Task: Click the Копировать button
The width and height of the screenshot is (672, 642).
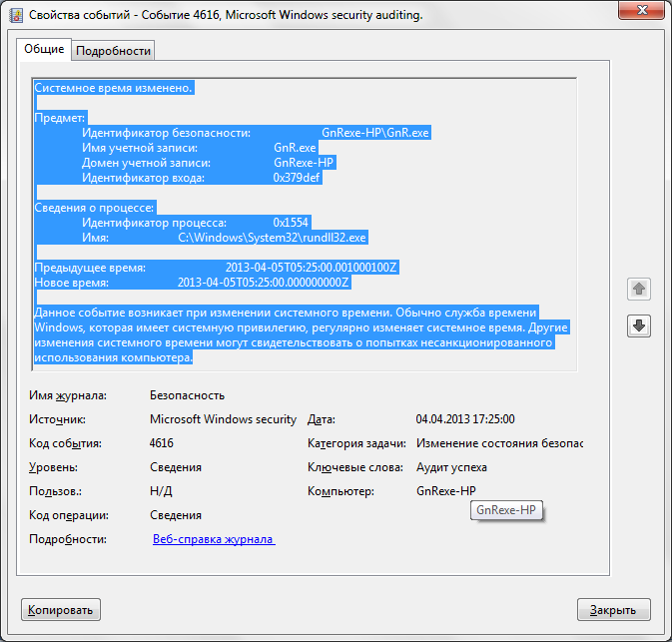Action: click(x=61, y=609)
